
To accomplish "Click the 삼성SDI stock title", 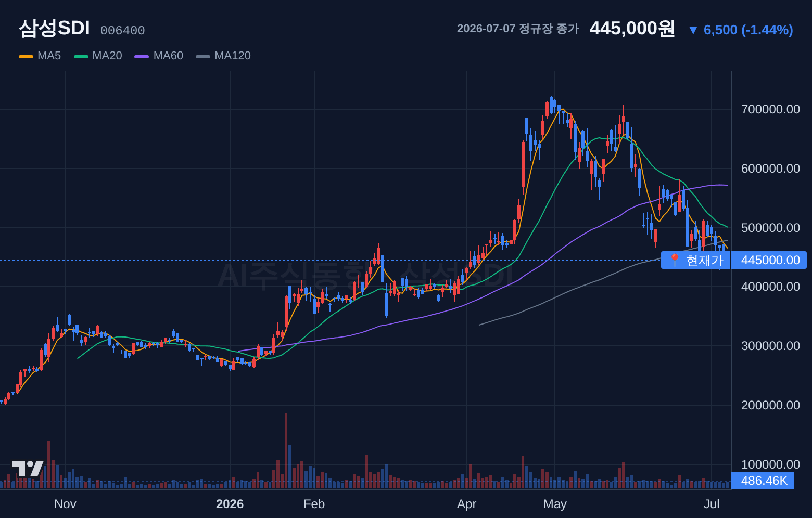I will [x=55, y=28].
